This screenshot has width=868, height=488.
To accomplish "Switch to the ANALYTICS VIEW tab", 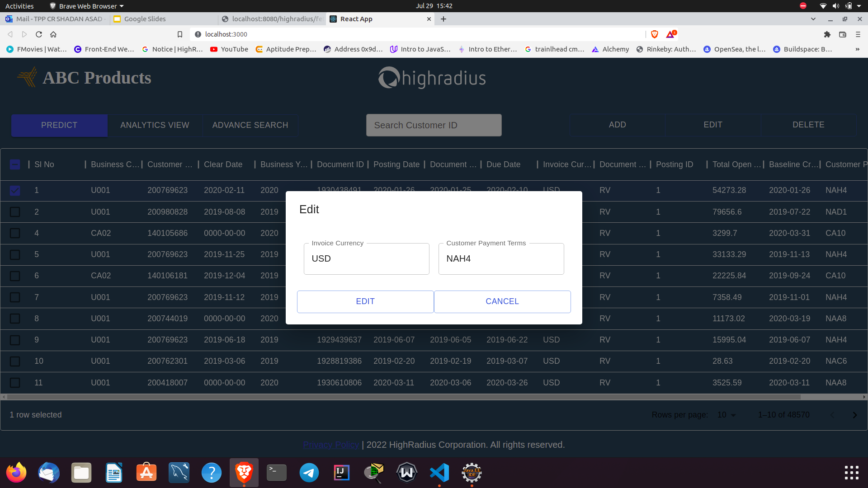I will pyautogui.click(x=155, y=125).
